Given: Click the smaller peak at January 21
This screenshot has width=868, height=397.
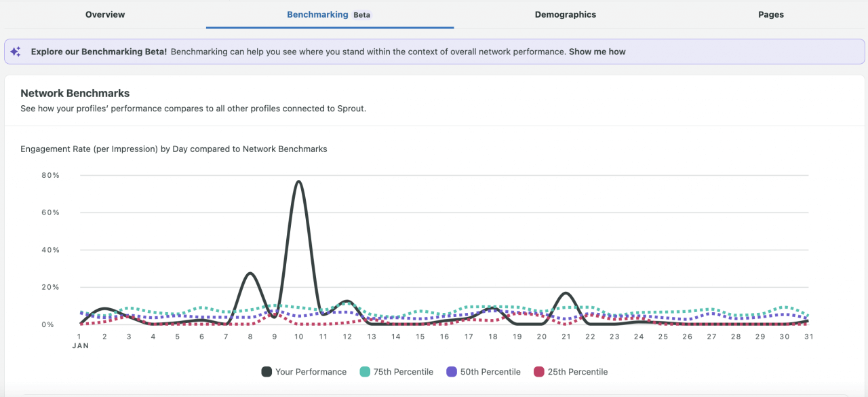Looking at the screenshot, I should (566, 293).
